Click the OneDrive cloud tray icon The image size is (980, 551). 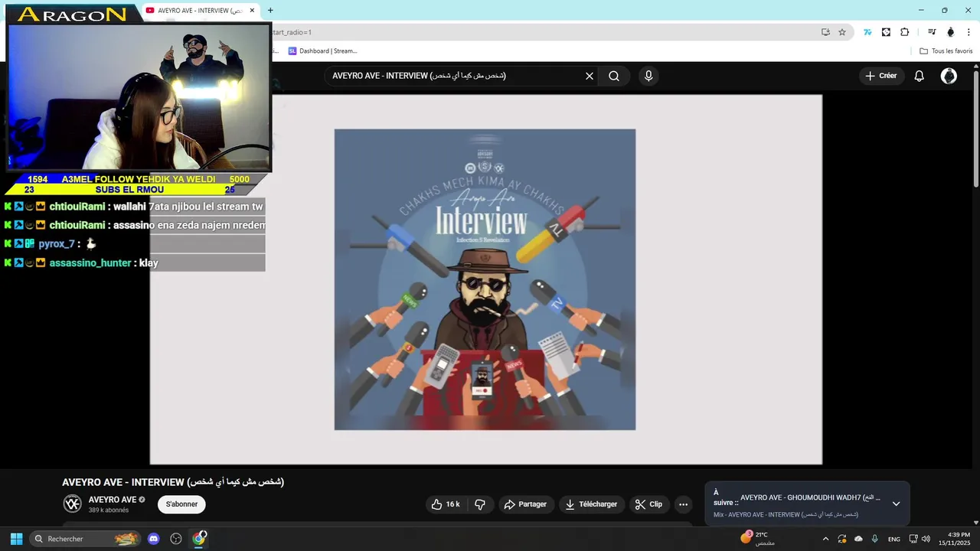[x=858, y=539]
